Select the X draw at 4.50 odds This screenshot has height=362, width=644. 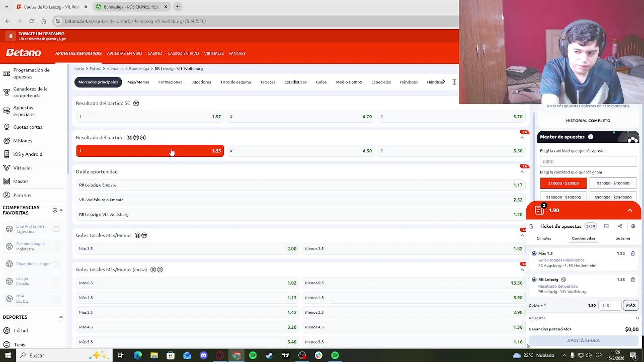[x=301, y=151]
